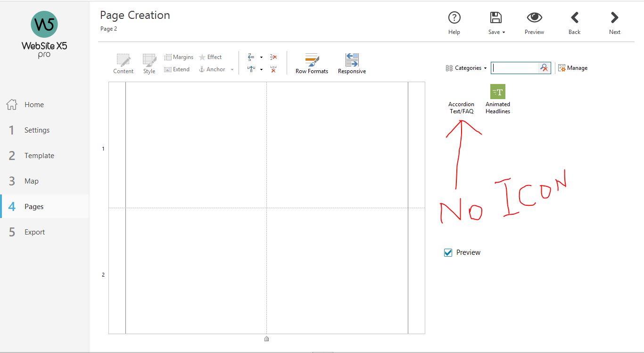This screenshot has width=644, height=353.
Task: Open the Style tool
Action: pos(149,64)
